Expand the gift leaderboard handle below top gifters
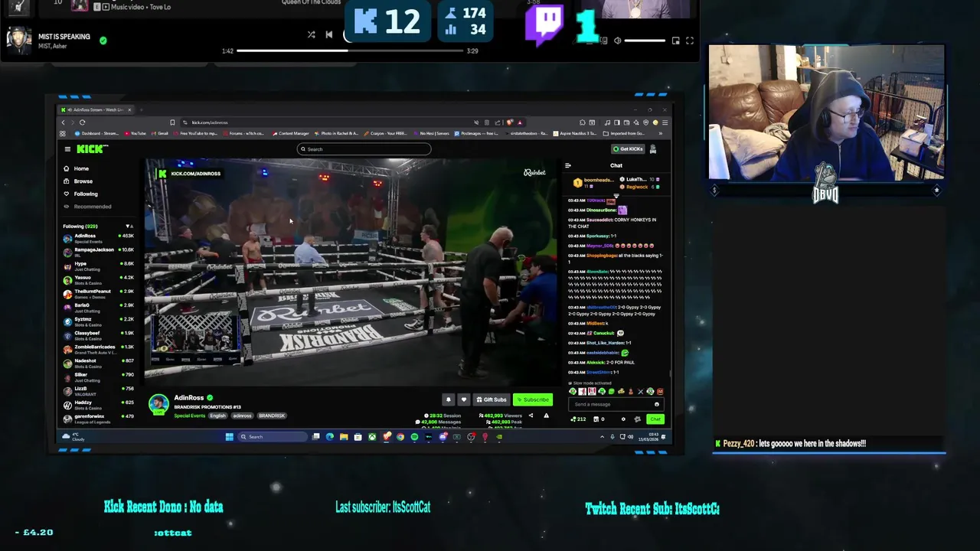 616,194
